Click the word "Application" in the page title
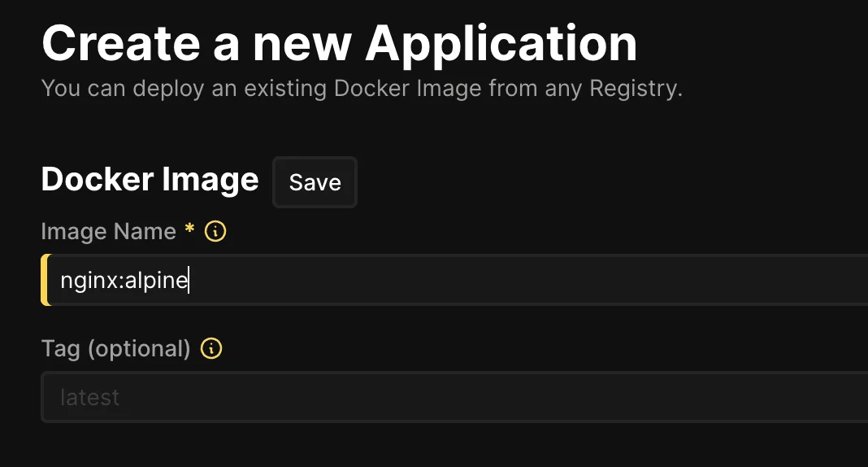This screenshot has width=868, height=467. coord(501,42)
